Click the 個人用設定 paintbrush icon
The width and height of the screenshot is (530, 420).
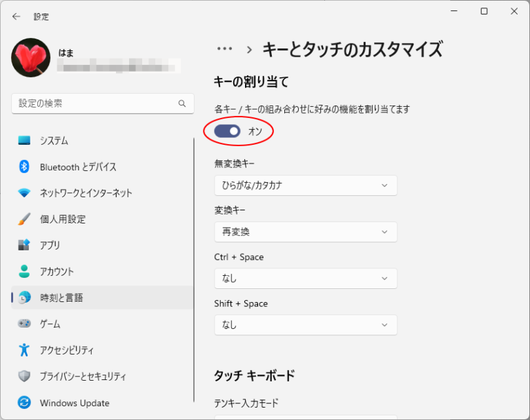24,219
